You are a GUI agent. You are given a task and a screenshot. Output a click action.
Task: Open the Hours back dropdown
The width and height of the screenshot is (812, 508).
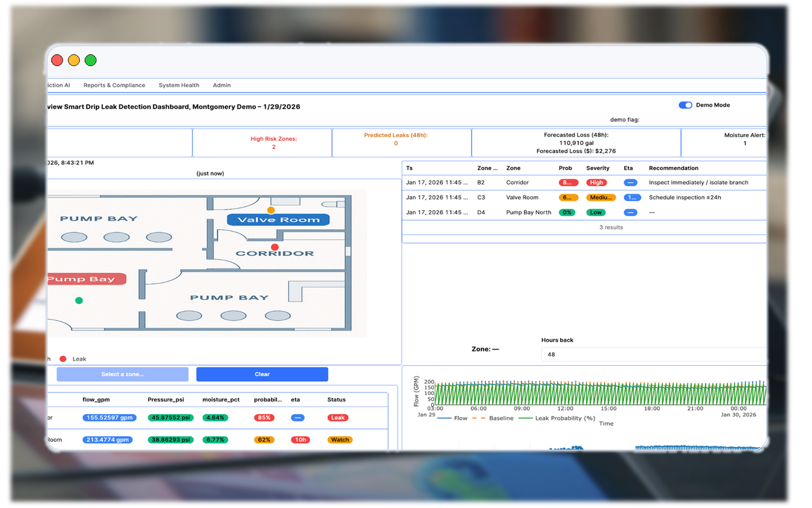653,354
